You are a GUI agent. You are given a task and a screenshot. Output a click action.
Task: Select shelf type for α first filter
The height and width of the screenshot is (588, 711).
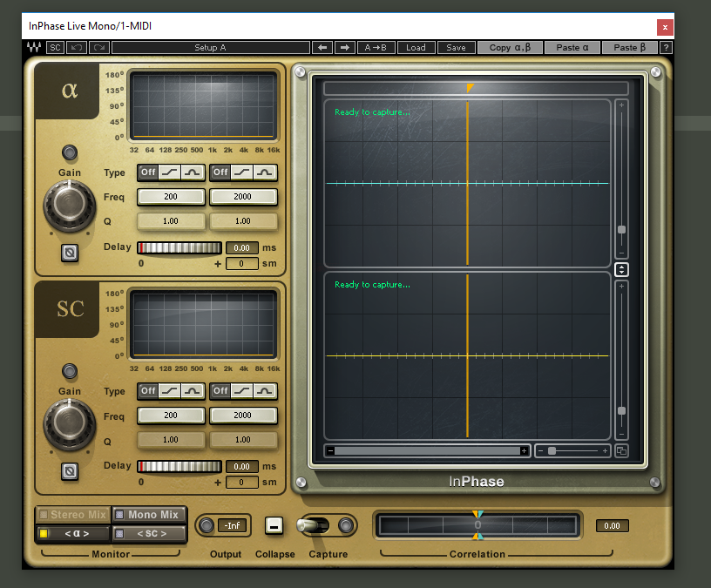point(170,172)
